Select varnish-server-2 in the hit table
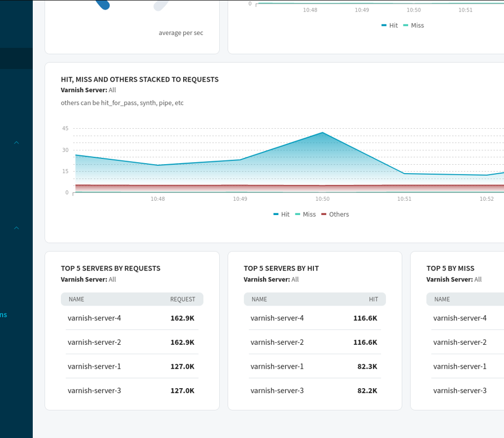 277,342
